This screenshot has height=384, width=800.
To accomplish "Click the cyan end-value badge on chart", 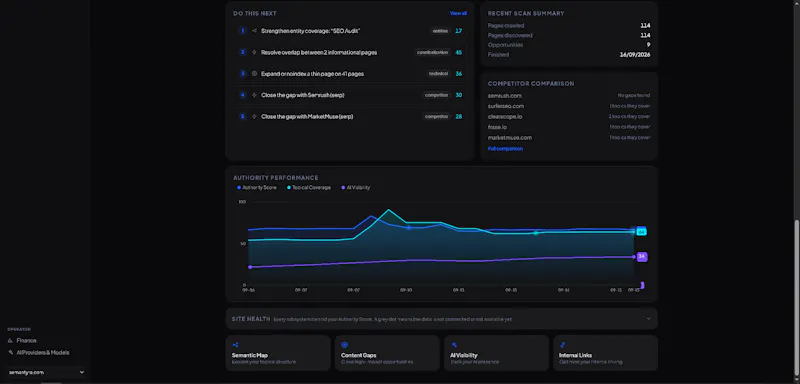I will pos(641,232).
